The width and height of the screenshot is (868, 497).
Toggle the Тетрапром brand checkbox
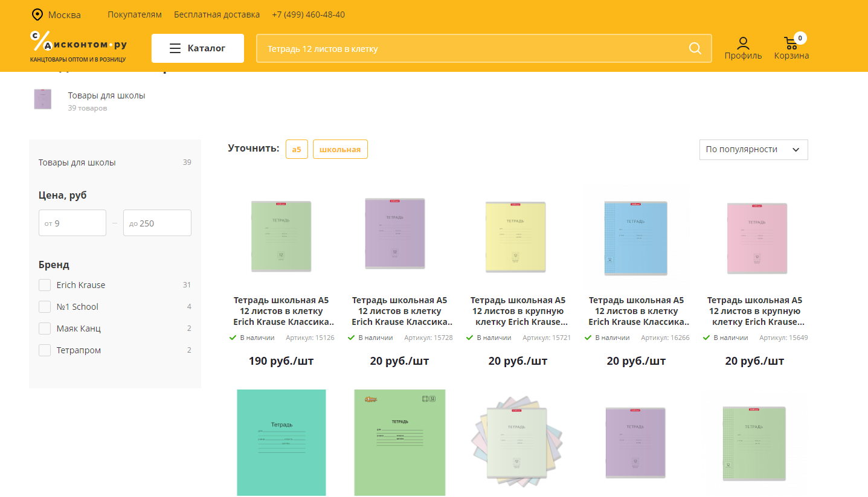pos(45,350)
